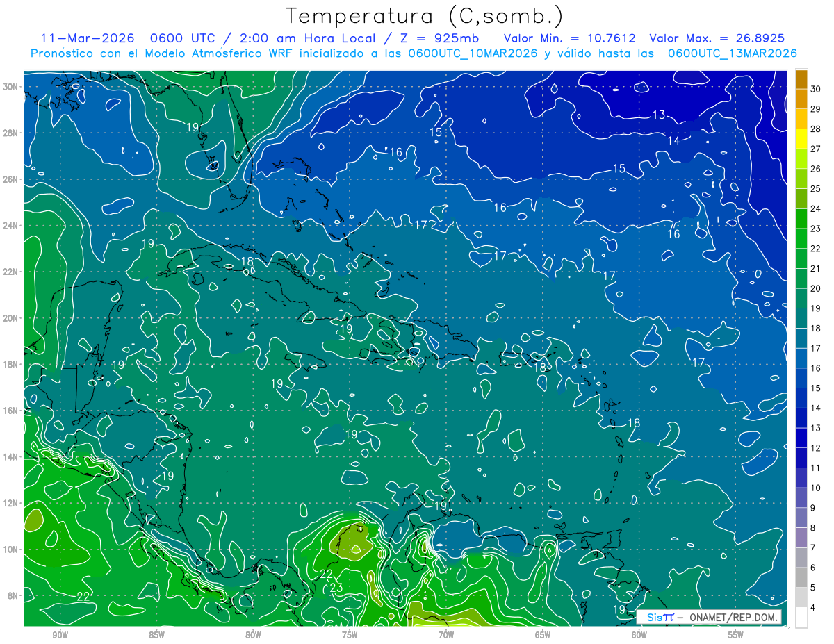Click the "28N" latitude axis label

(12, 133)
